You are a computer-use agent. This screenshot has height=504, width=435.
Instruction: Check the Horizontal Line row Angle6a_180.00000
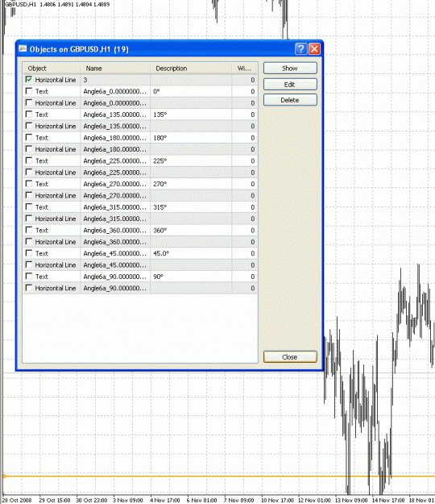29,149
